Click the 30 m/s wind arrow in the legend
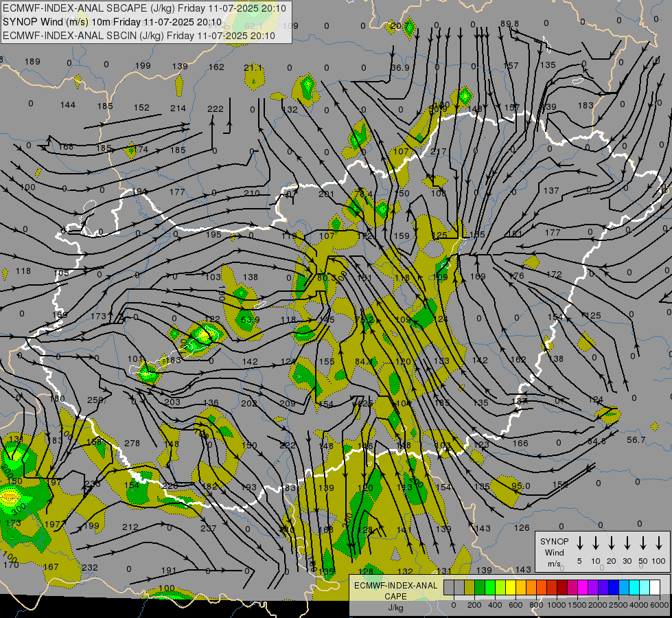This screenshot has width=672, height=618. tap(627, 543)
